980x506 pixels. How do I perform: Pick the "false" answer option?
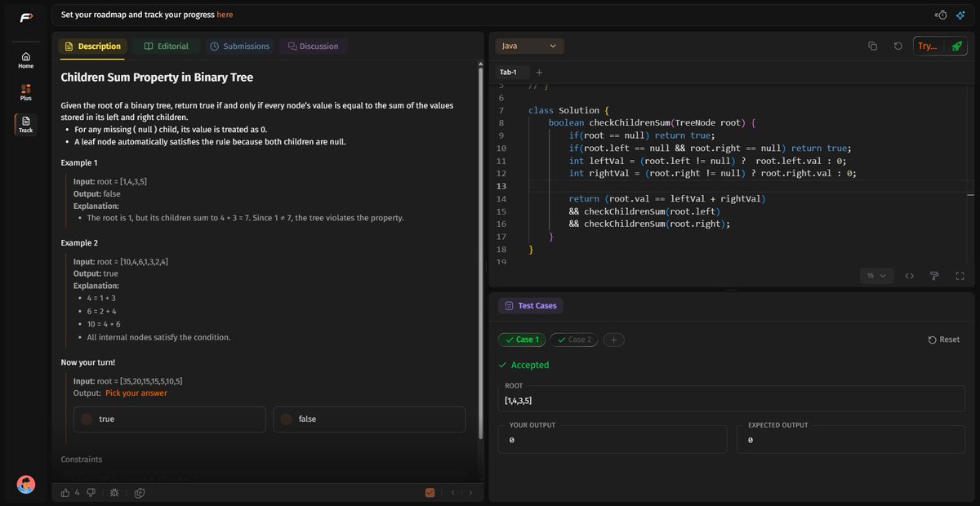(369, 419)
